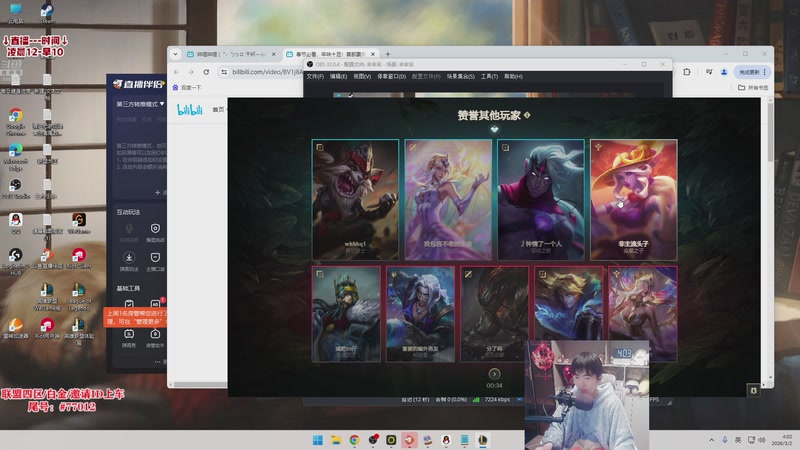This screenshot has width=800, height=450.
Task: Open Chrome from the taskbar
Action: click(x=354, y=440)
